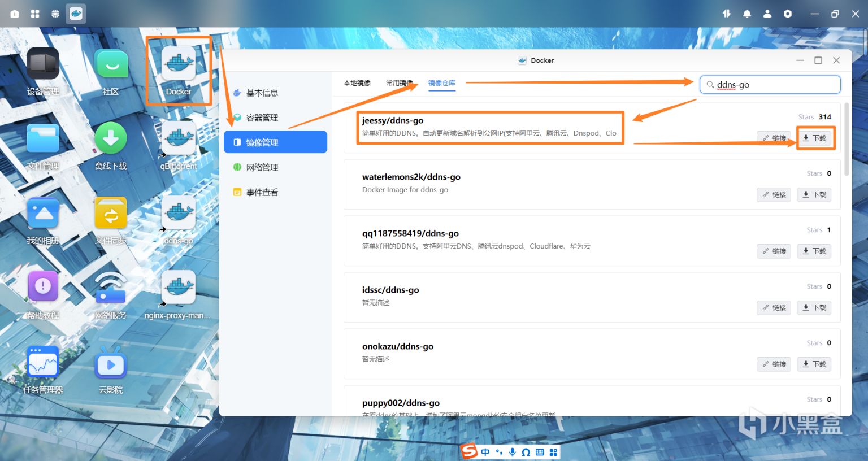The image size is (868, 461).
Task: Open the notification bell
Action: coord(747,14)
